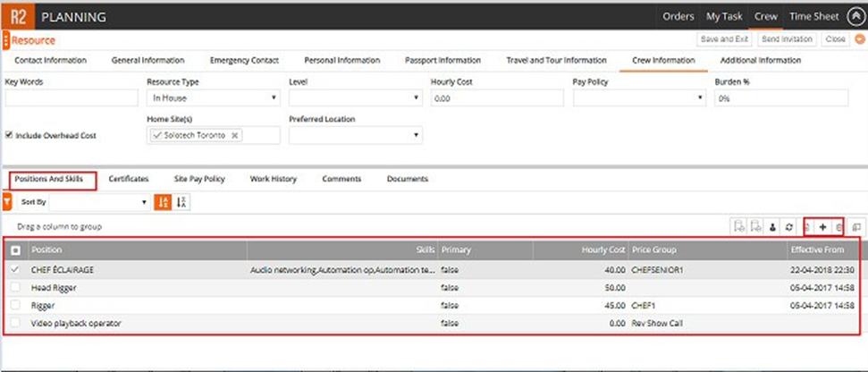Remove Solotech Toronto from Home Sites

pos(234,135)
